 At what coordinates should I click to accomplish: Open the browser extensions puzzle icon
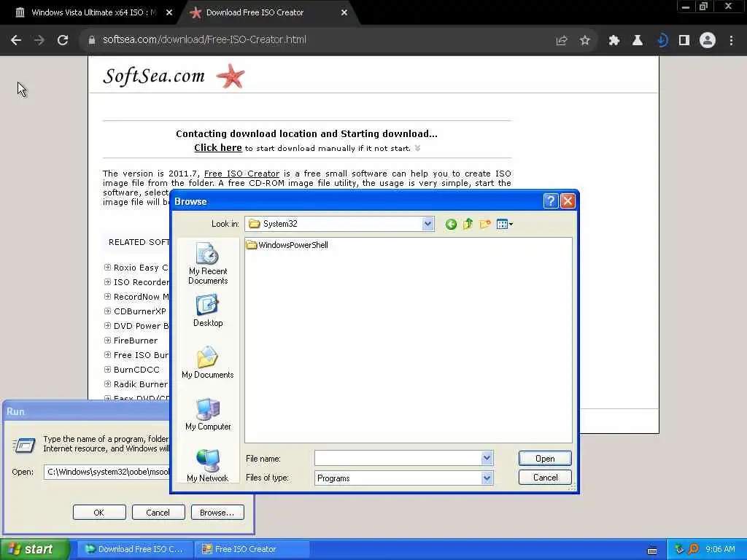point(614,41)
